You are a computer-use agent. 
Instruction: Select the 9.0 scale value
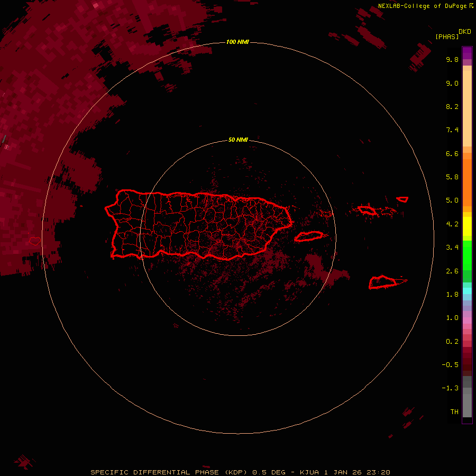(x=452, y=83)
